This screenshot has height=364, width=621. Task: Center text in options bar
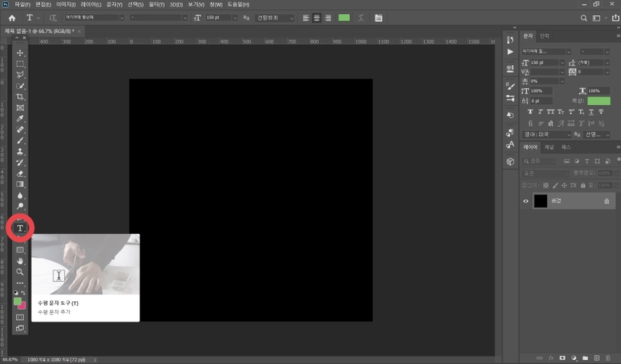(317, 18)
